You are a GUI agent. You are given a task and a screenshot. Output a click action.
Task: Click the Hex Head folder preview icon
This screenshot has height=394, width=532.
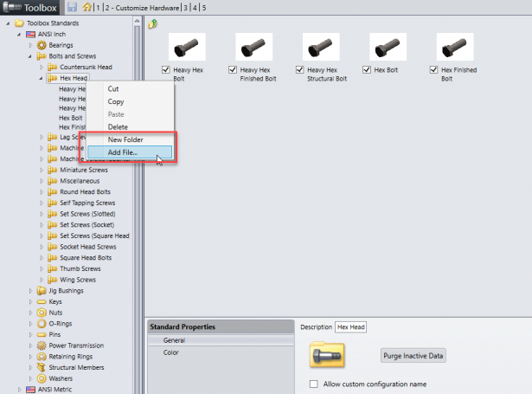click(327, 355)
